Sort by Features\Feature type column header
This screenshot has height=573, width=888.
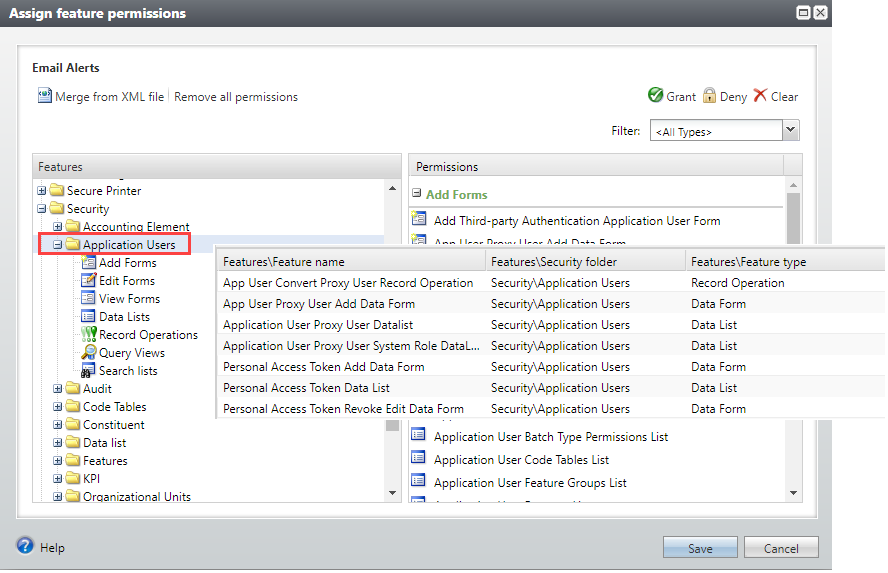[x=785, y=262]
